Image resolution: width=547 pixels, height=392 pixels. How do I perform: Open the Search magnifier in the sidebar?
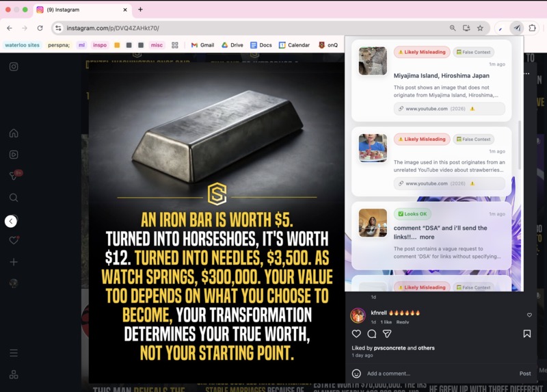point(14,198)
